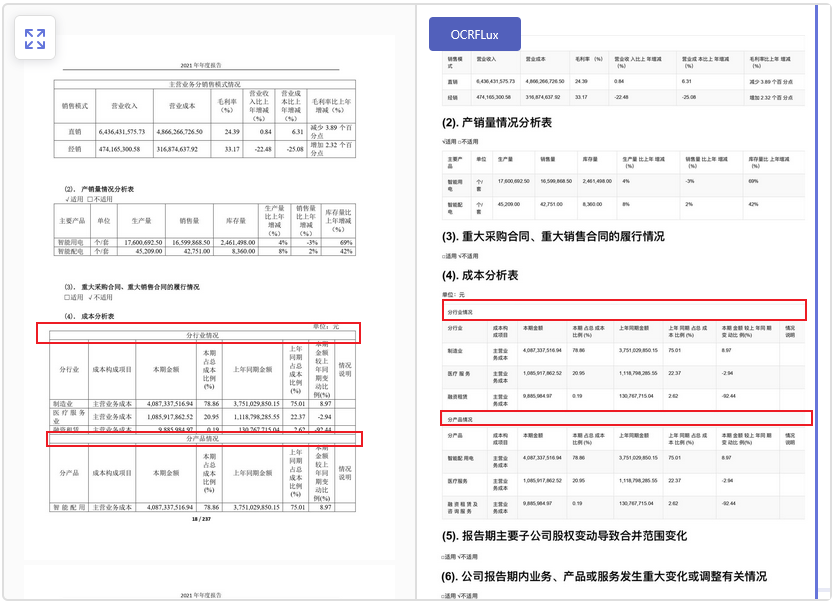834x606 pixels.
Task: Click the '18 / 237' page number
Action: (201, 519)
